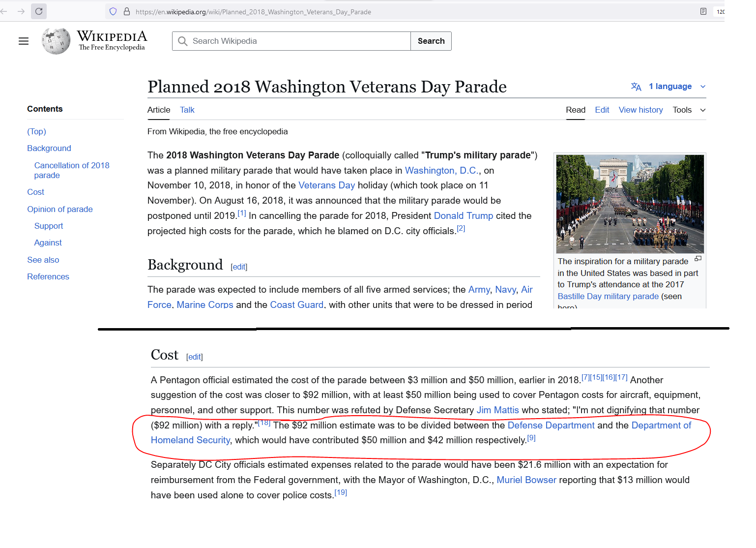Open the Bastille Day military parade link
The image size is (756, 548).
tap(608, 297)
